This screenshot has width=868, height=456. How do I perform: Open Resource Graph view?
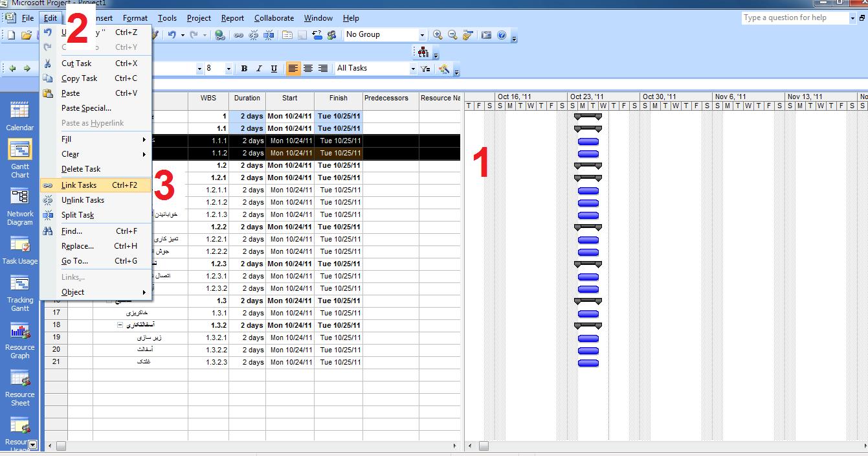pyautogui.click(x=20, y=341)
